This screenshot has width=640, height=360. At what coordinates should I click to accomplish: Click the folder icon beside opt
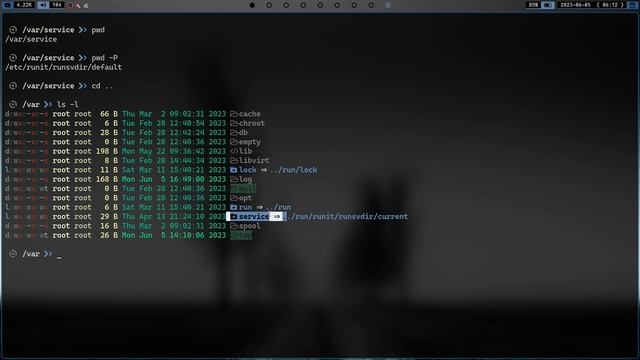[233, 198]
